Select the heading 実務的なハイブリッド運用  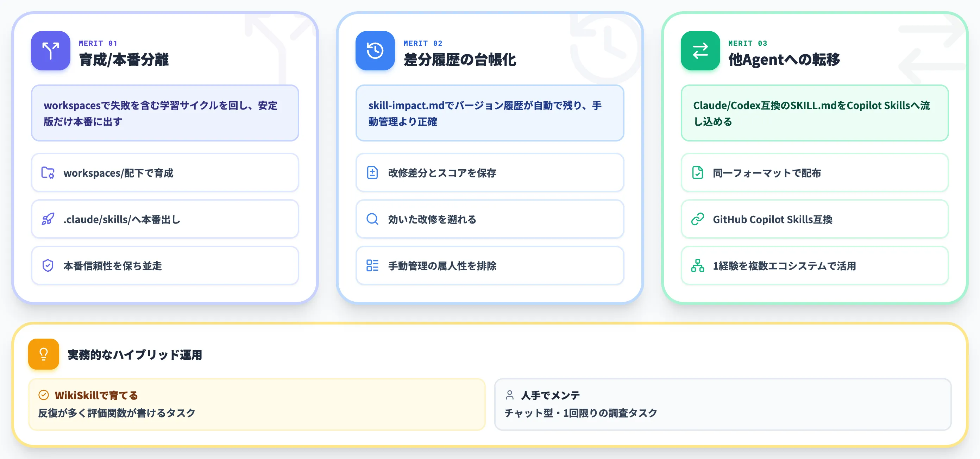(135, 355)
